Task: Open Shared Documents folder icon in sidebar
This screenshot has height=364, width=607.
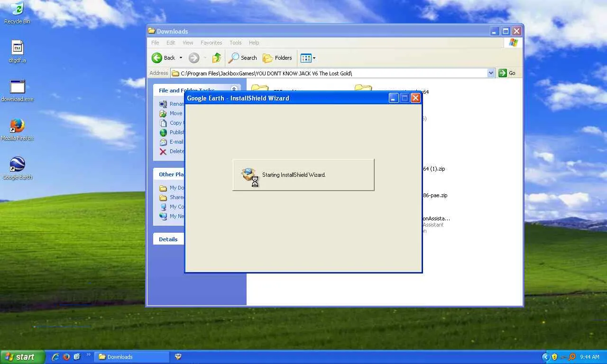Action: tap(163, 197)
